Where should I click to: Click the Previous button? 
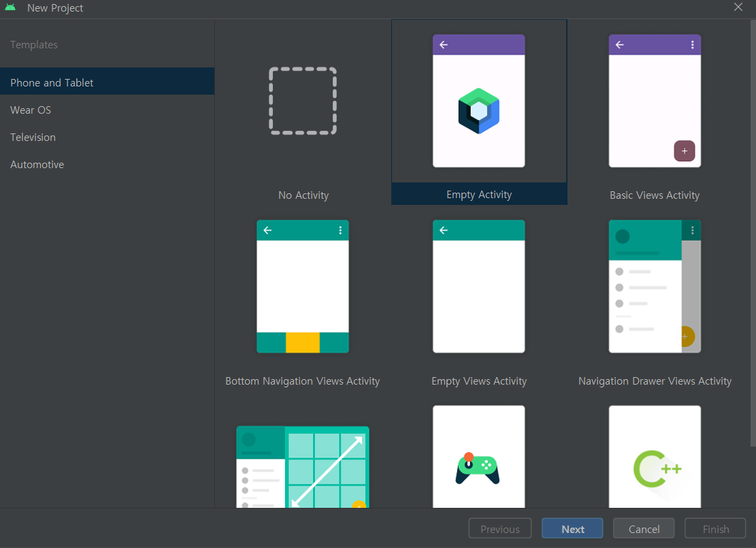[500, 529]
